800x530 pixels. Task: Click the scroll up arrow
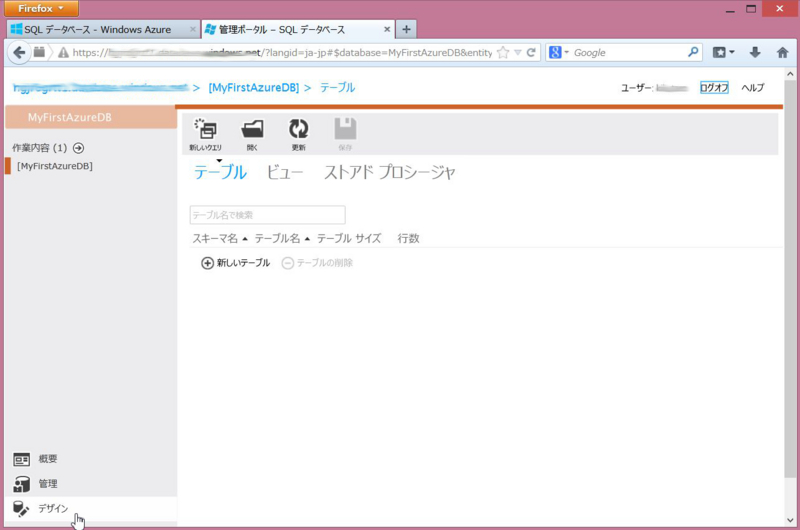[x=790, y=74]
